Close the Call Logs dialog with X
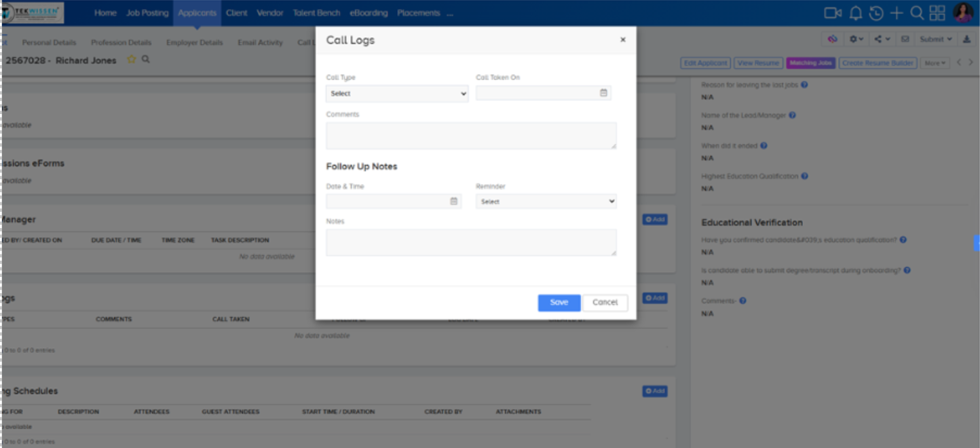Viewport: 980px width, 448px height. click(x=622, y=40)
